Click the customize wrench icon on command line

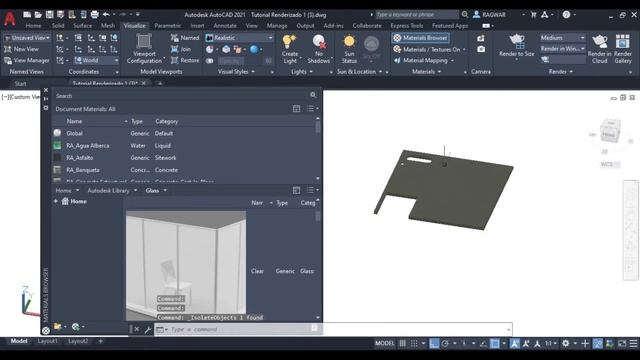147,329
